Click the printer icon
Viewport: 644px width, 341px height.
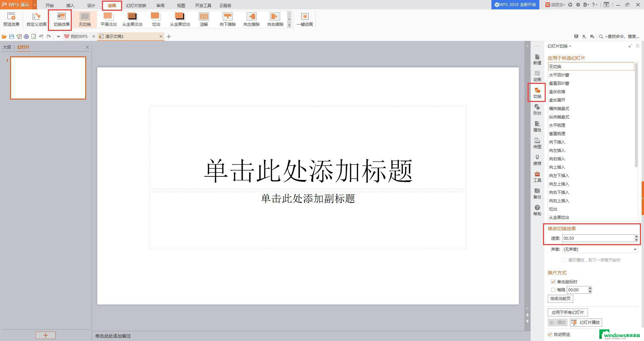pos(26,37)
